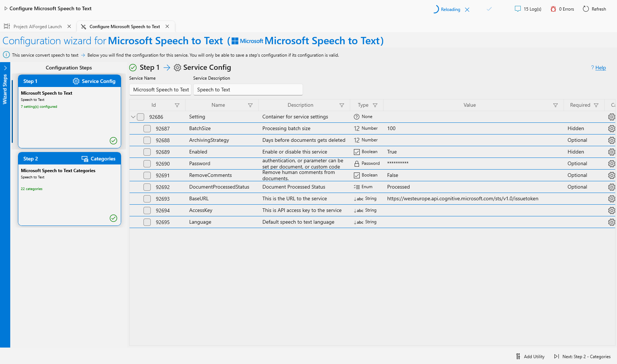The image size is (617, 364).
Task: Click the bug icon next to 0 Errors
Action: 553,9
